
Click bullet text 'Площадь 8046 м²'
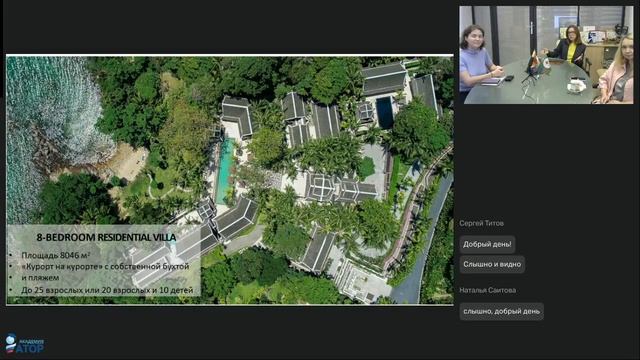click(x=56, y=256)
